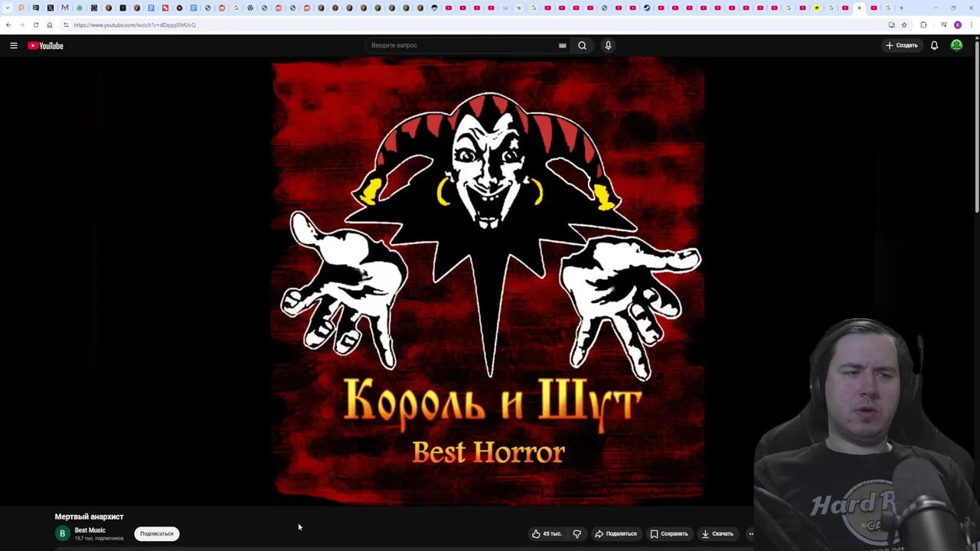Select the YouTube URL in address bar
This screenshot has height=551, width=980.
point(135,24)
